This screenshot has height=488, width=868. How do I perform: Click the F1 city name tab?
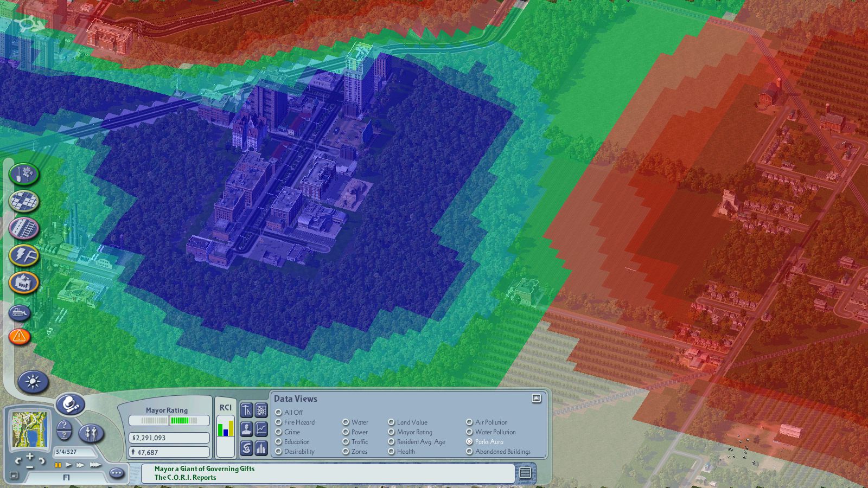pyautogui.click(x=66, y=478)
